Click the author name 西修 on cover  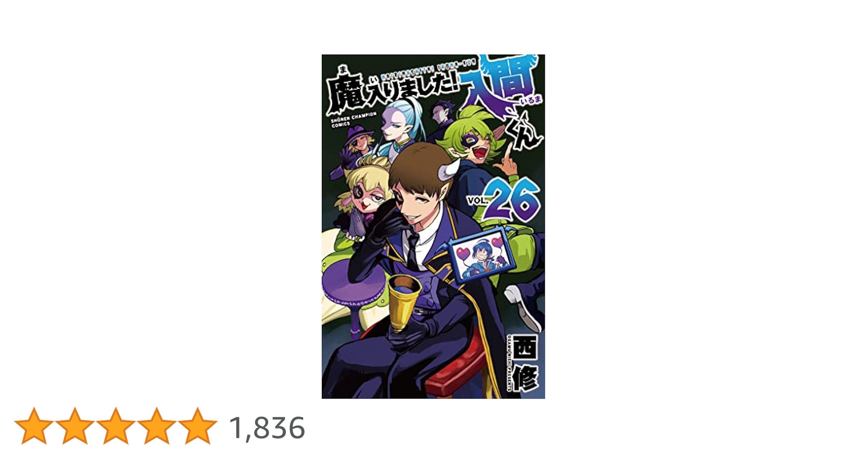[x=526, y=364]
